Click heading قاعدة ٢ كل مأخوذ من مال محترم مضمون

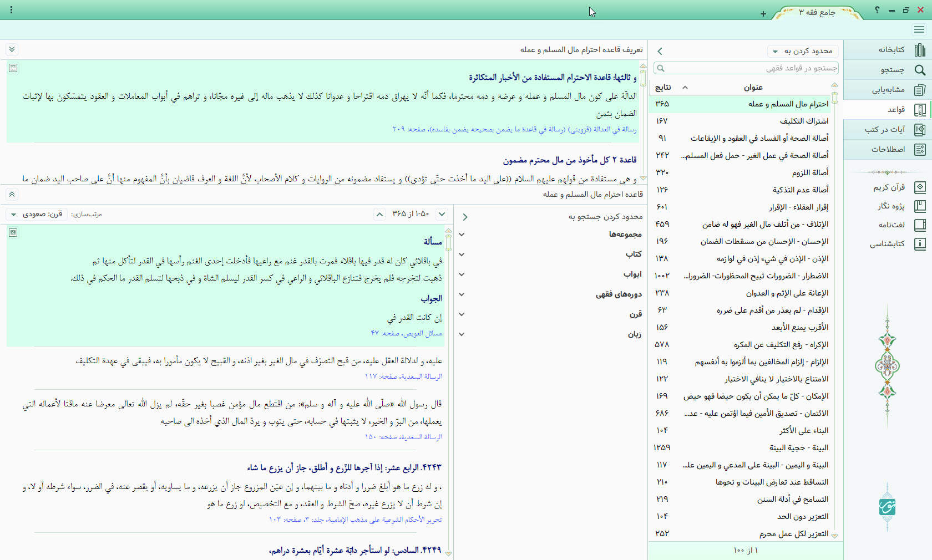tap(570, 160)
